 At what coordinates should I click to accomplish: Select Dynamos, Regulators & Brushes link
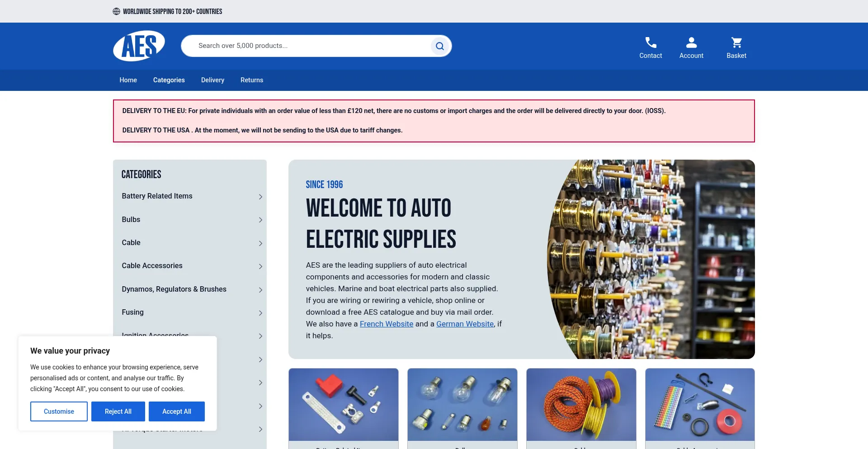174,289
